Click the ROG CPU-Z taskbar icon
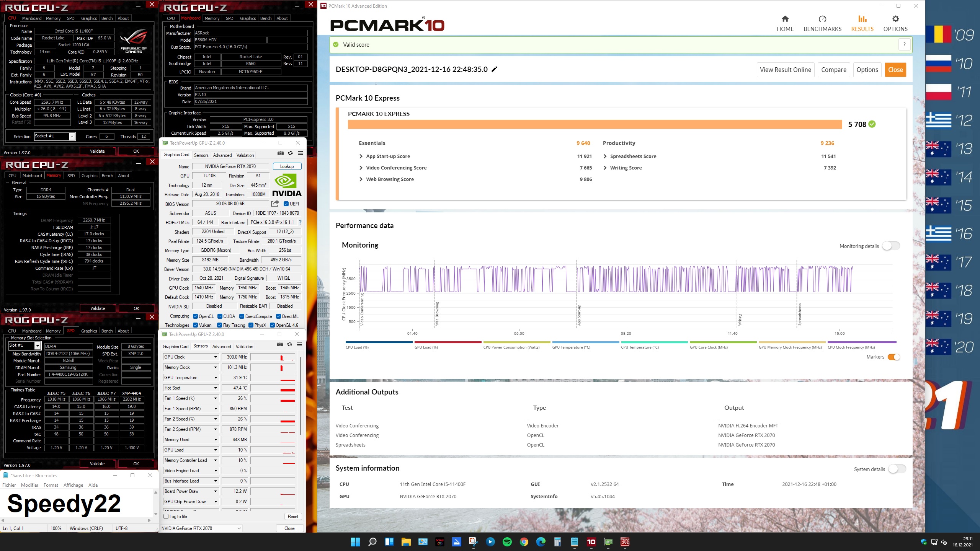 click(625, 542)
